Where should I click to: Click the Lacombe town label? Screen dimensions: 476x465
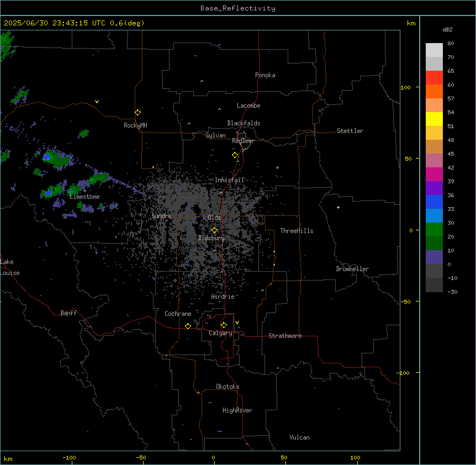[x=248, y=105]
